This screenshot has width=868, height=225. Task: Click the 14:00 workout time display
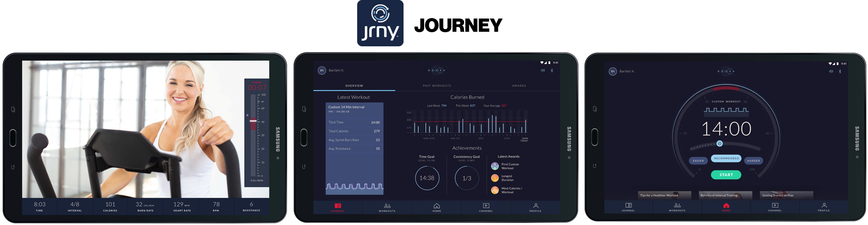point(726,129)
